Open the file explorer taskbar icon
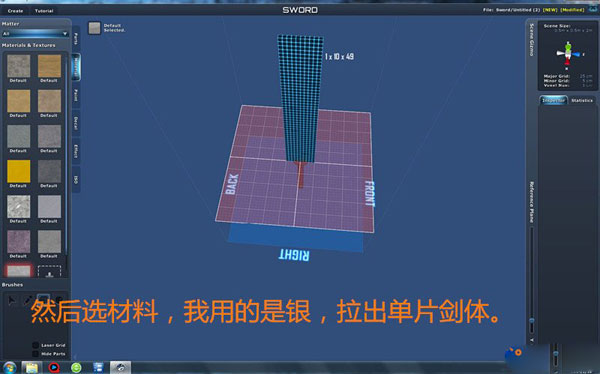Viewport: 600px width, 374px height. (x=31, y=368)
